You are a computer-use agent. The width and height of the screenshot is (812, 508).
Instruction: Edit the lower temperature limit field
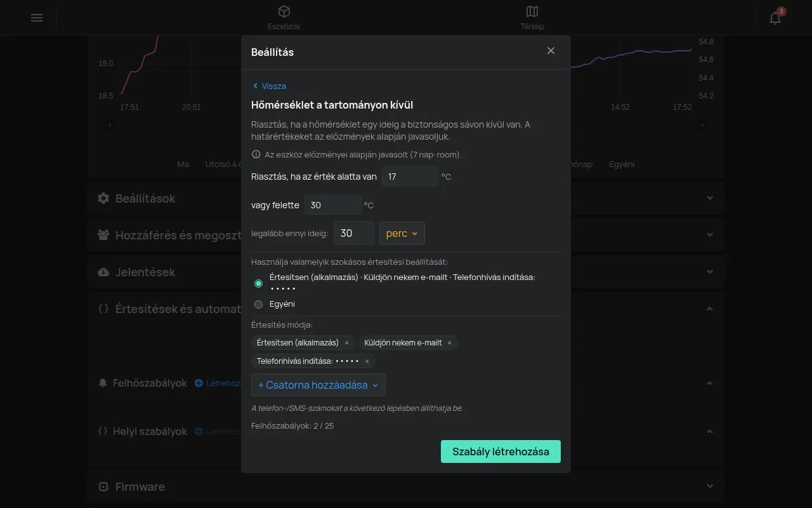(x=410, y=177)
